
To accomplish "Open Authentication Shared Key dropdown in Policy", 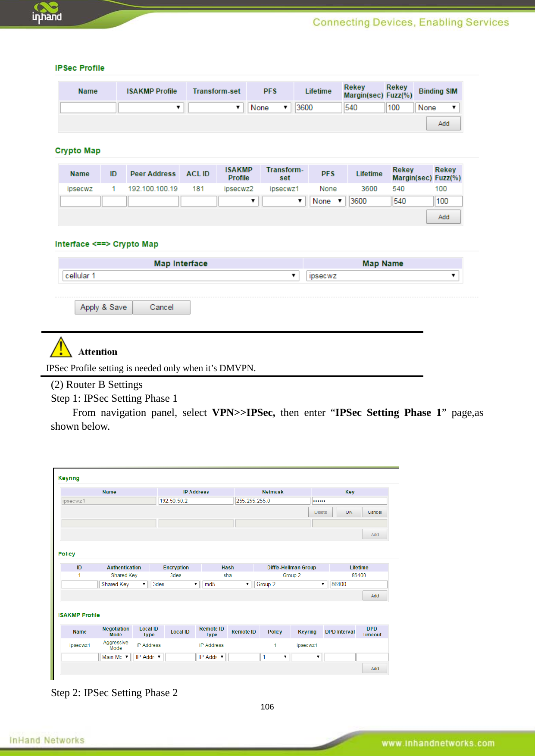I will coord(124,584).
